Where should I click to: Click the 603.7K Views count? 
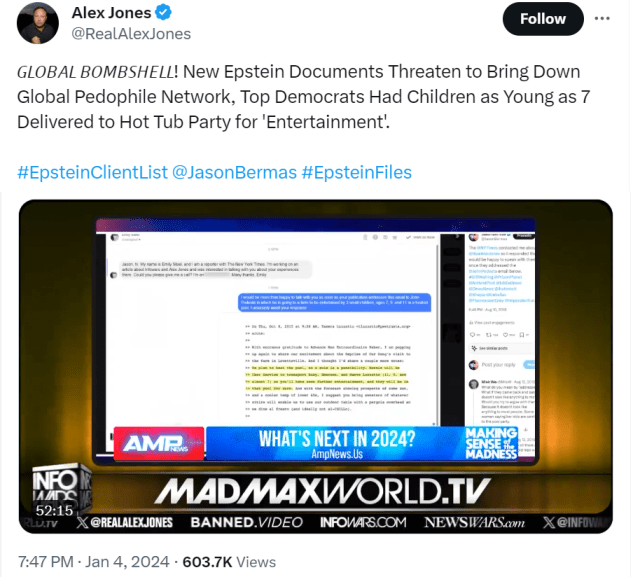[229, 562]
